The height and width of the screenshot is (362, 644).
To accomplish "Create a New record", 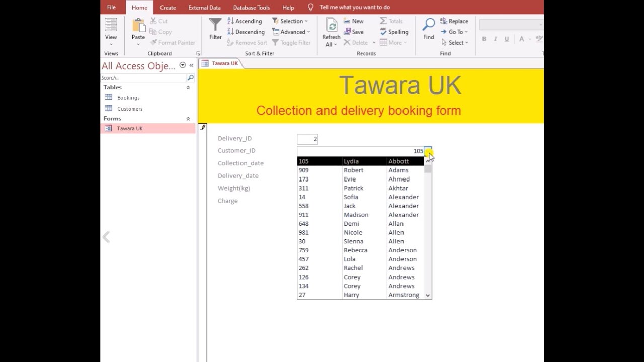I will click(353, 21).
